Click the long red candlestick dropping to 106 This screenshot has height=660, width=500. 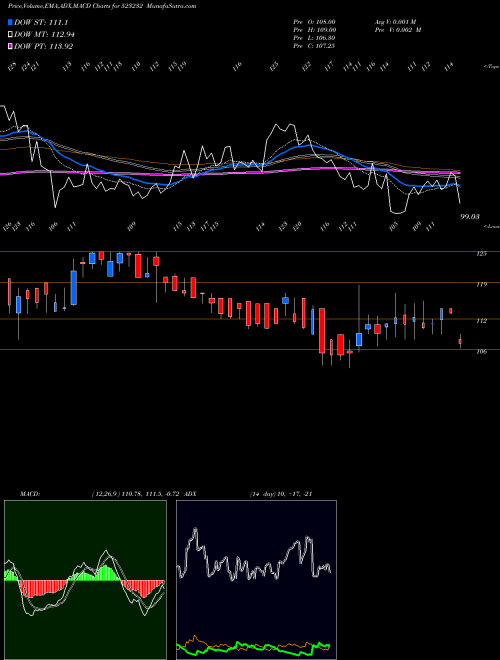(322, 330)
